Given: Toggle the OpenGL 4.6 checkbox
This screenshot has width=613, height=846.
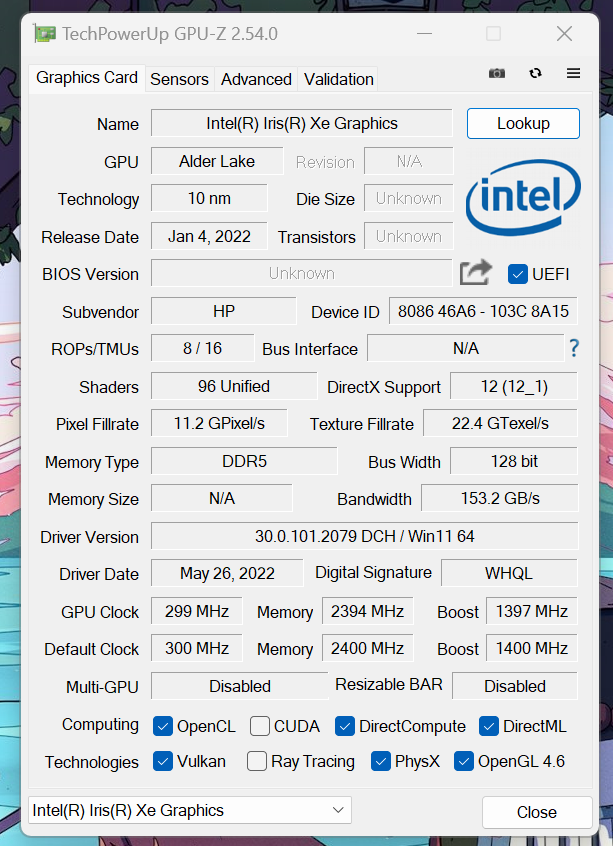Looking at the screenshot, I should coord(464,761).
